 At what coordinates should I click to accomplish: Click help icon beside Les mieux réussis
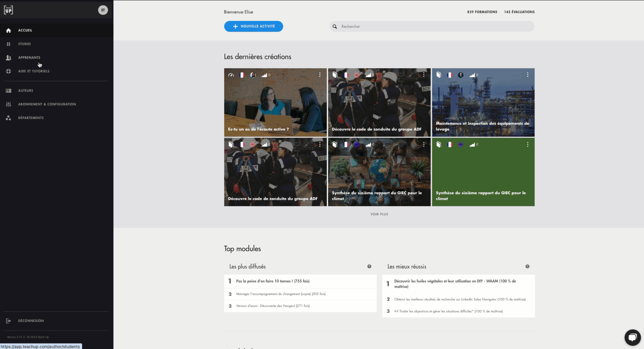point(527,267)
